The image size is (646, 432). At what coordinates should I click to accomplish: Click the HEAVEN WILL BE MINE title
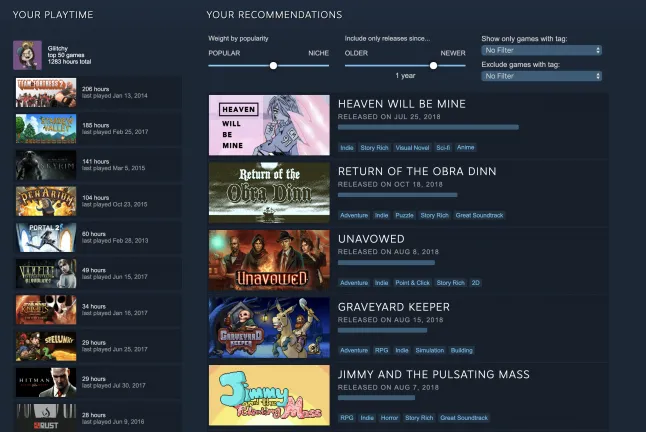[402, 104]
